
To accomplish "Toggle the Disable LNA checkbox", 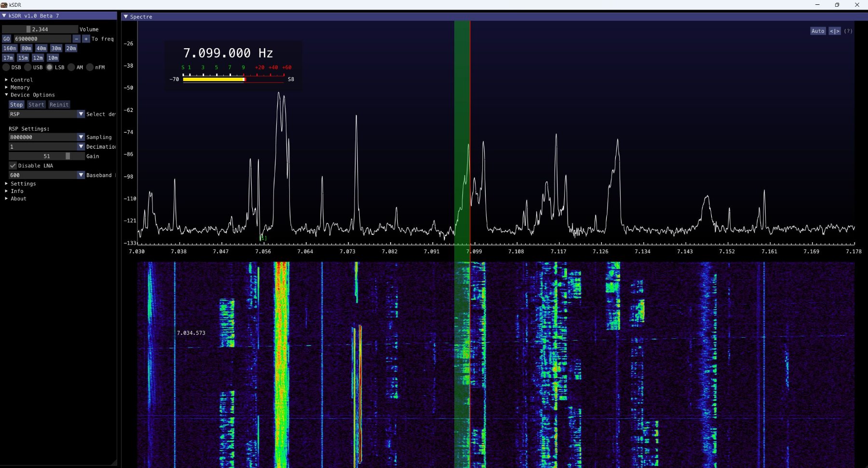I will click(x=13, y=165).
